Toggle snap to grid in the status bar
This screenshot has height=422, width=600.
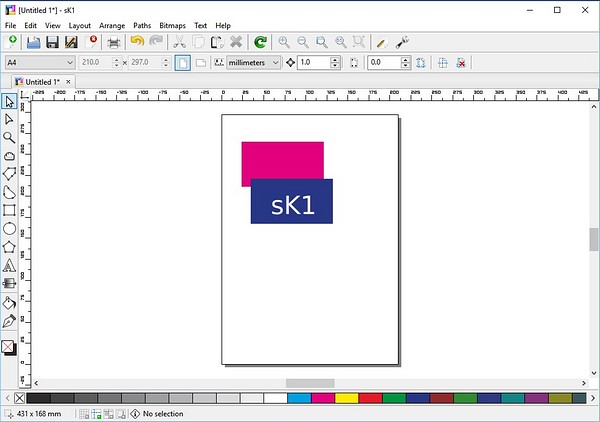click(x=84, y=414)
